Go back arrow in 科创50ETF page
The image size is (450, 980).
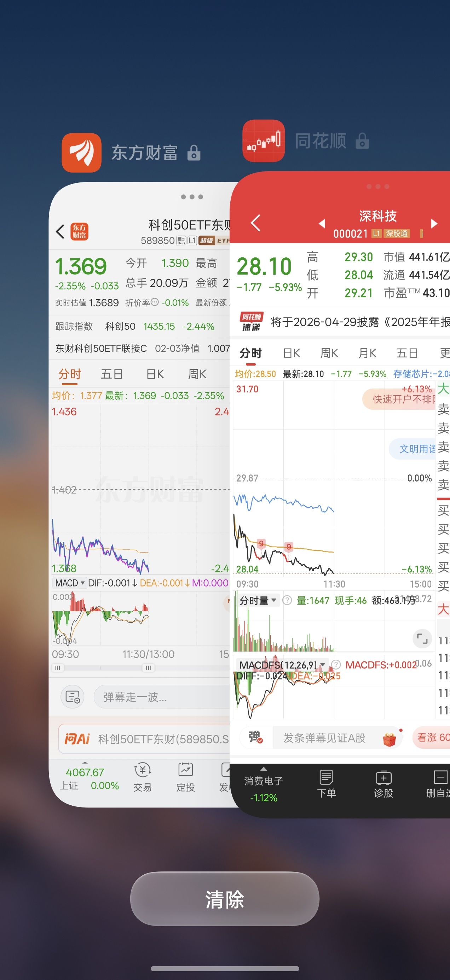60,231
